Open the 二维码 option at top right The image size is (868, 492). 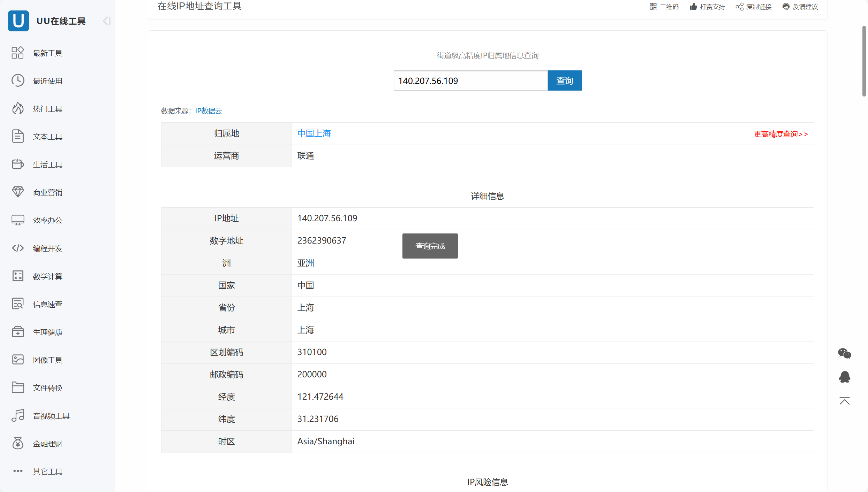click(x=663, y=7)
